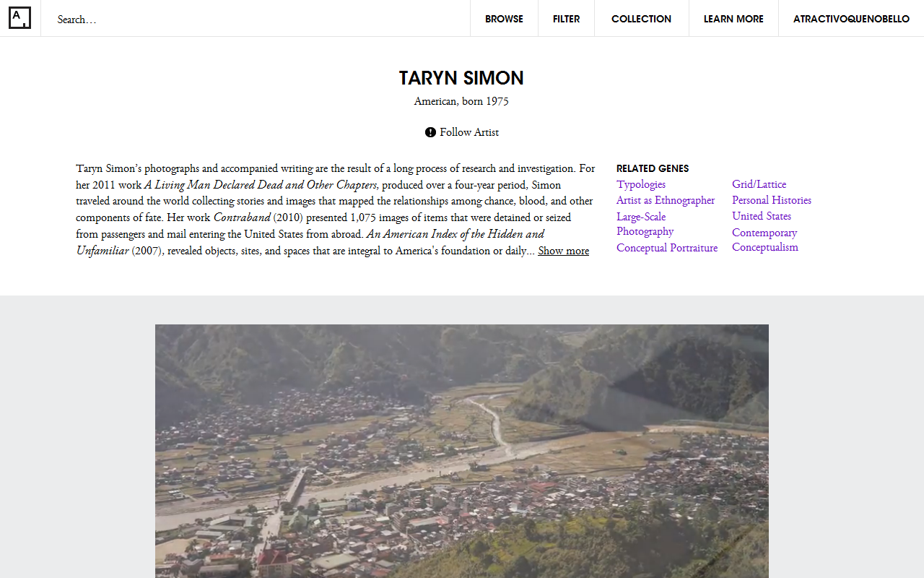Open the Collection menu item
Screen dimensions: 924x578
click(641, 19)
